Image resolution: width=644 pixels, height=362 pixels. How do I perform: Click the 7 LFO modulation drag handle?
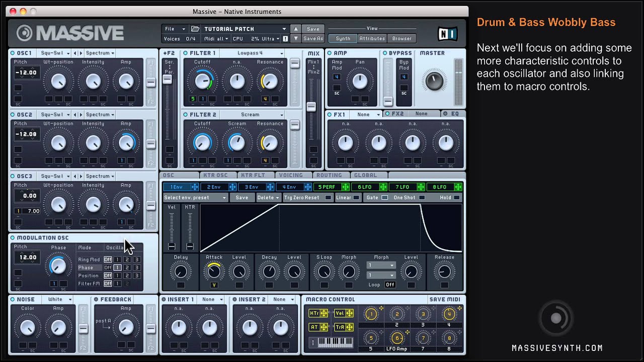[421, 187]
